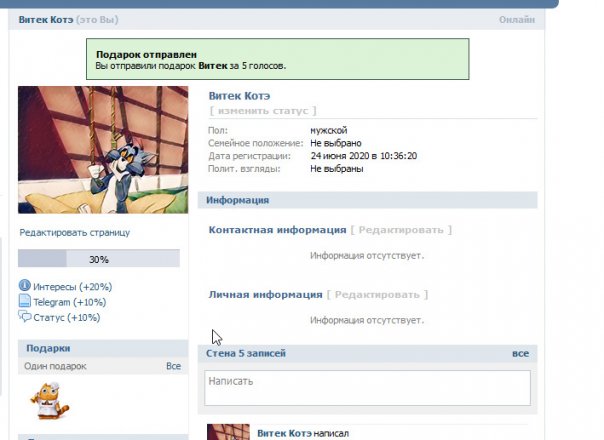
Task: Click the Подарок отправлен notification
Action: pos(278,59)
